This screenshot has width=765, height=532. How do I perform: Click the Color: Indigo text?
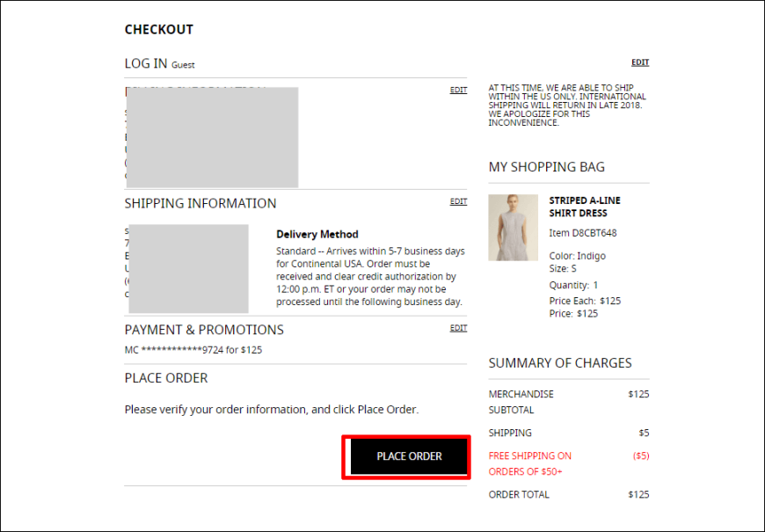(577, 256)
